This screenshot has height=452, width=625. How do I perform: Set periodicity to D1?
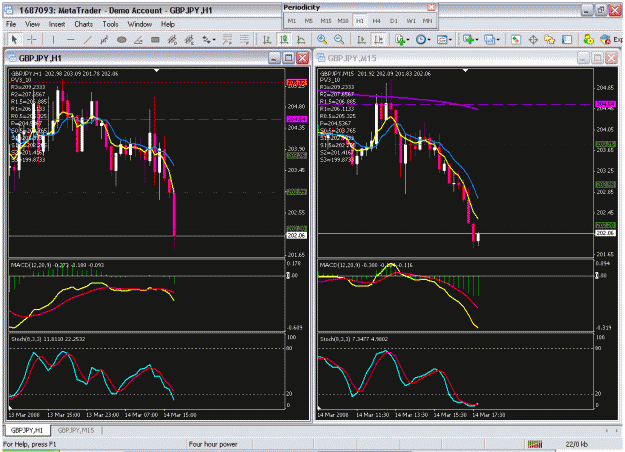(x=394, y=21)
